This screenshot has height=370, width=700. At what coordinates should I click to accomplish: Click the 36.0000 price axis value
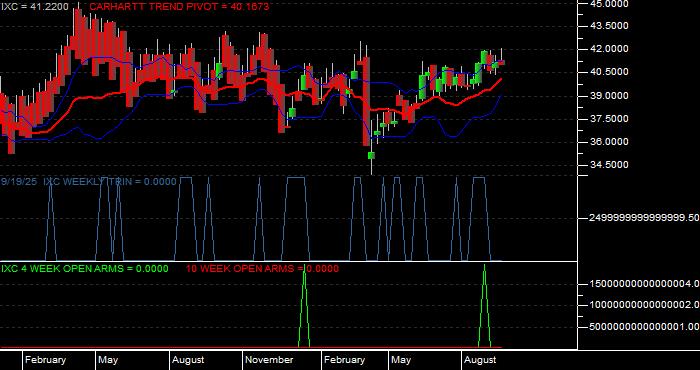[x=609, y=142]
